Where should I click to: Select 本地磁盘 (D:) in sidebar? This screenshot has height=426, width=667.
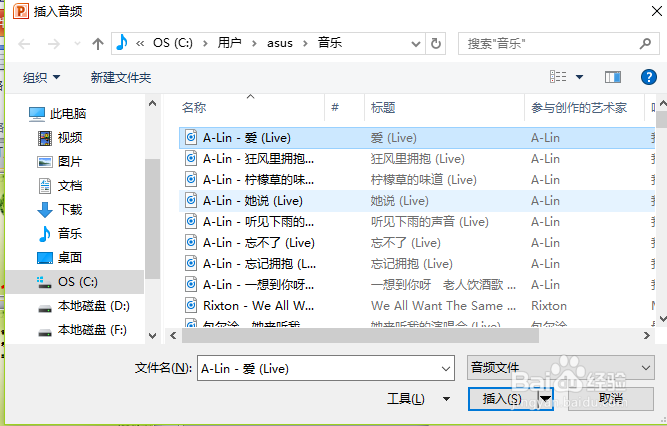tap(83, 306)
